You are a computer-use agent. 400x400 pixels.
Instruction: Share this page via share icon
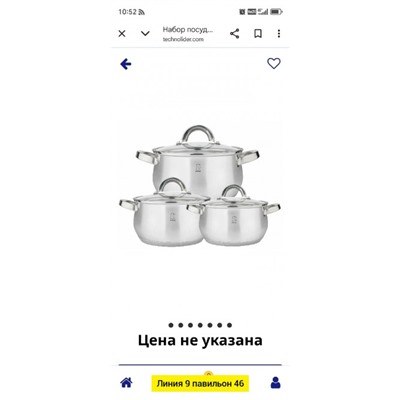click(x=235, y=34)
